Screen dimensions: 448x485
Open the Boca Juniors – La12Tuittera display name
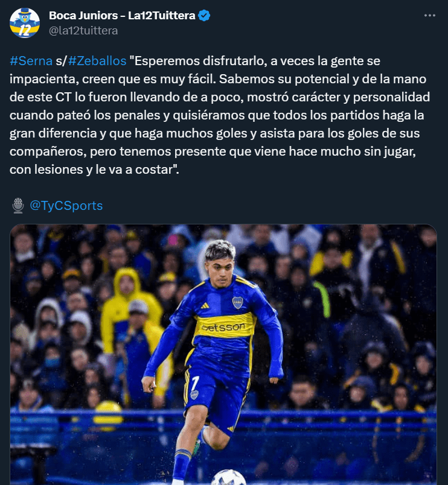(x=122, y=16)
